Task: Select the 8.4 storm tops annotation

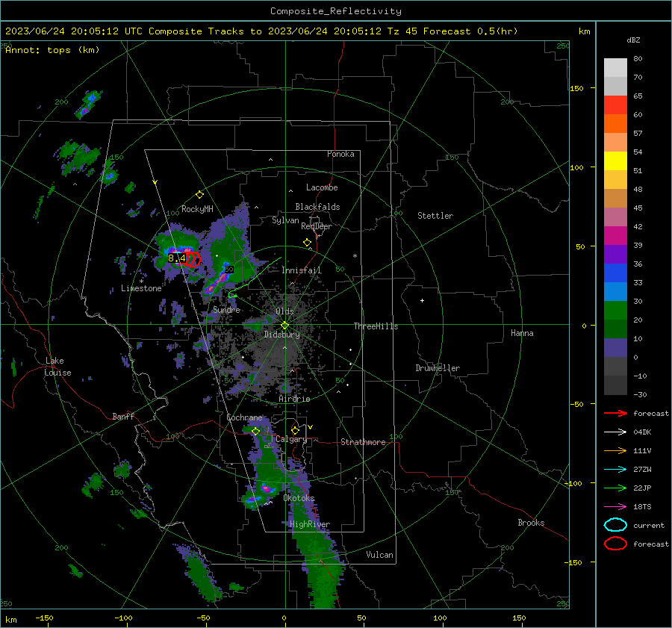Action: tap(176, 258)
